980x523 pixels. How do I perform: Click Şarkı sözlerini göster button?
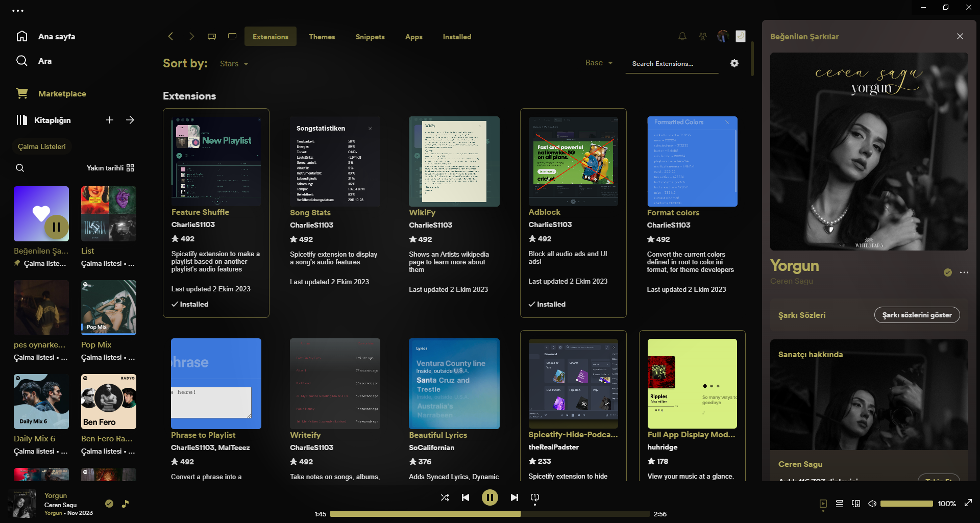point(917,315)
